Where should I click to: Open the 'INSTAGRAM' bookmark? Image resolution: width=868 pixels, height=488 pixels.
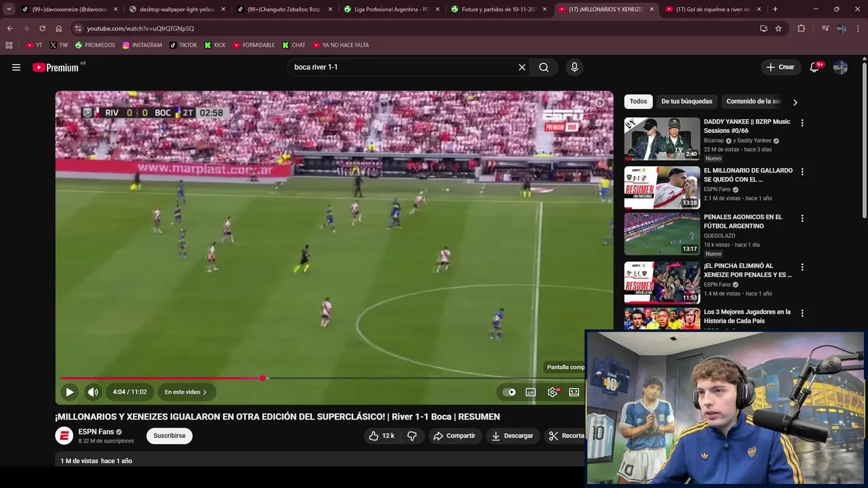click(142, 45)
